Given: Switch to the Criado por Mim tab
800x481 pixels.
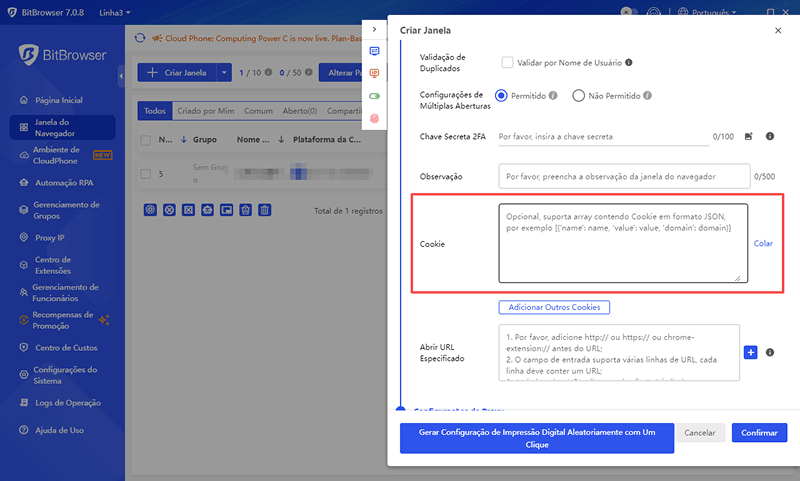Looking at the screenshot, I should 206,111.
